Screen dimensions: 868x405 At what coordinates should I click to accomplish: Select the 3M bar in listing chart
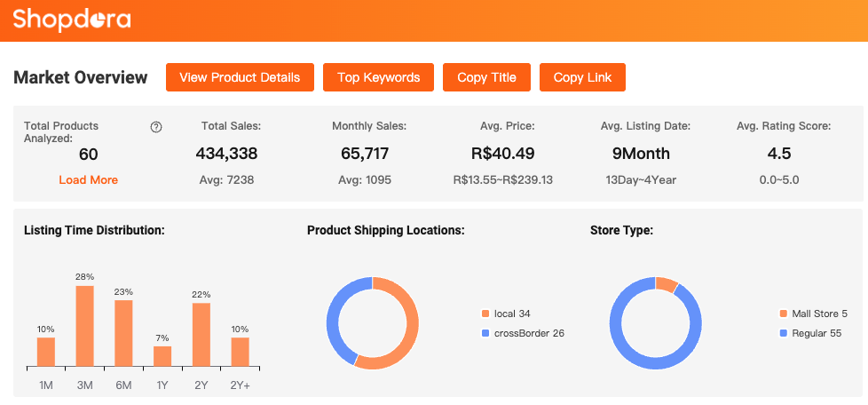[84, 326]
